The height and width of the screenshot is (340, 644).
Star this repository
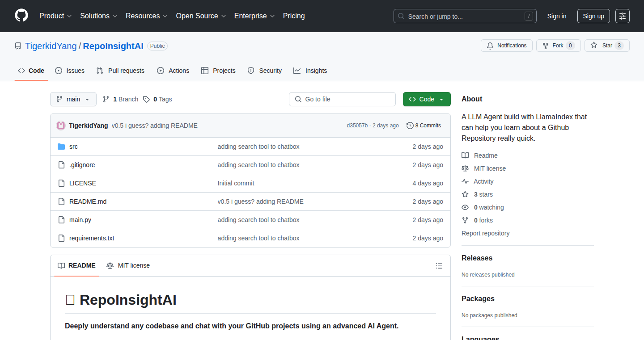[607, 46]
